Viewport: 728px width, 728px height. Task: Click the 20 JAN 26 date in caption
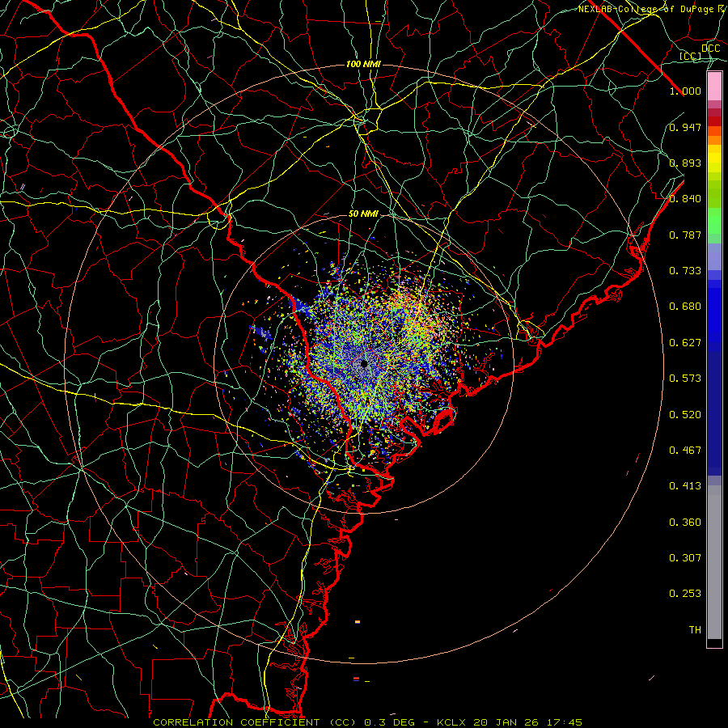point(506,722)
